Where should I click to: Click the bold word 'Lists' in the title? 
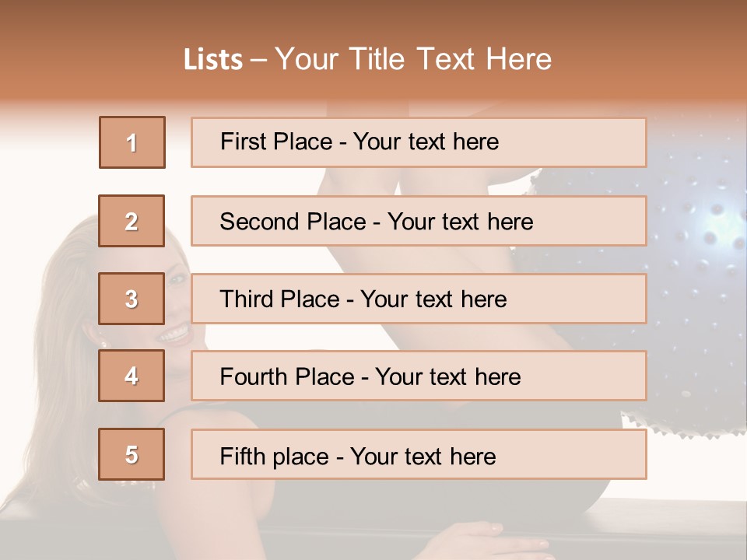tap(212, 60)
